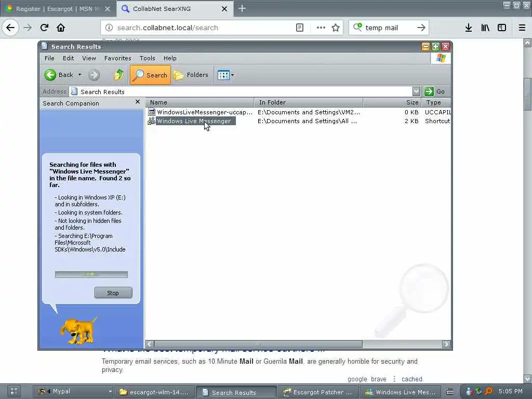The height and width of the screenshot is (399, 532).
Task: Sort results by Type column
Action: [x=436, y=102]
